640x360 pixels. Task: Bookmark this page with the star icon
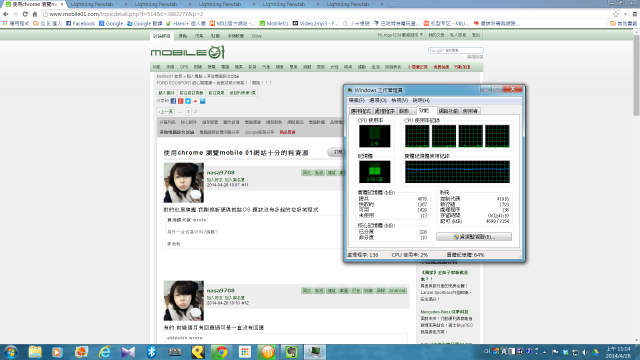click(616, 14)
